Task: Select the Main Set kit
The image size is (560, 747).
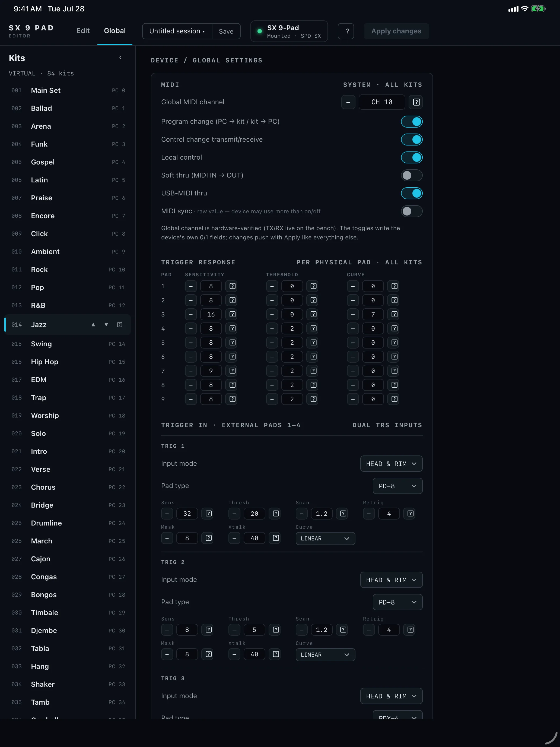Action: [x=68, y=90]
